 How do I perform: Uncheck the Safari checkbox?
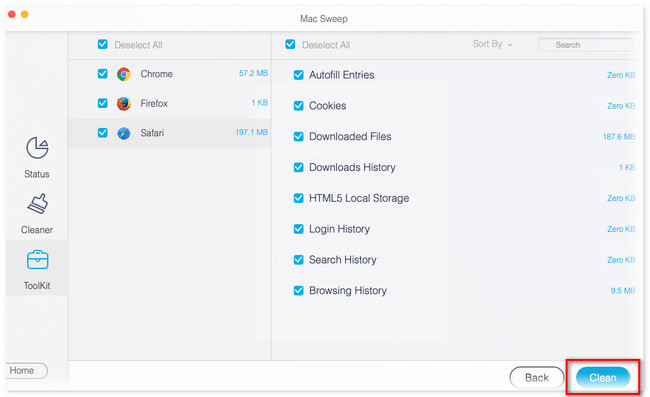tap(102, 133)
